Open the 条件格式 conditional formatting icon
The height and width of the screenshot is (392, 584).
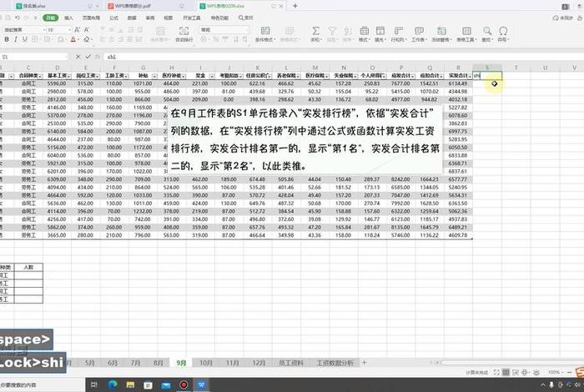264,34
